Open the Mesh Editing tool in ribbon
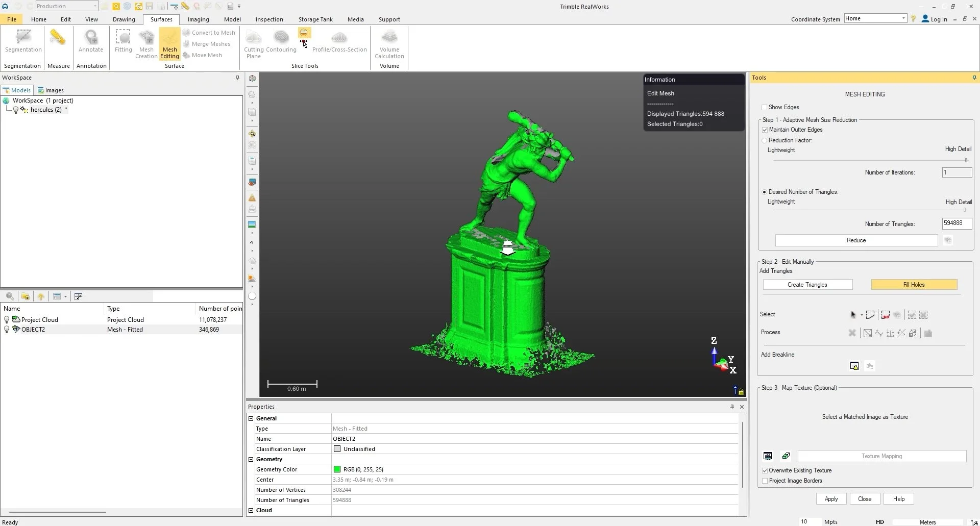The height and width of the screenshot is (526, 980). [x=170, y=44]
